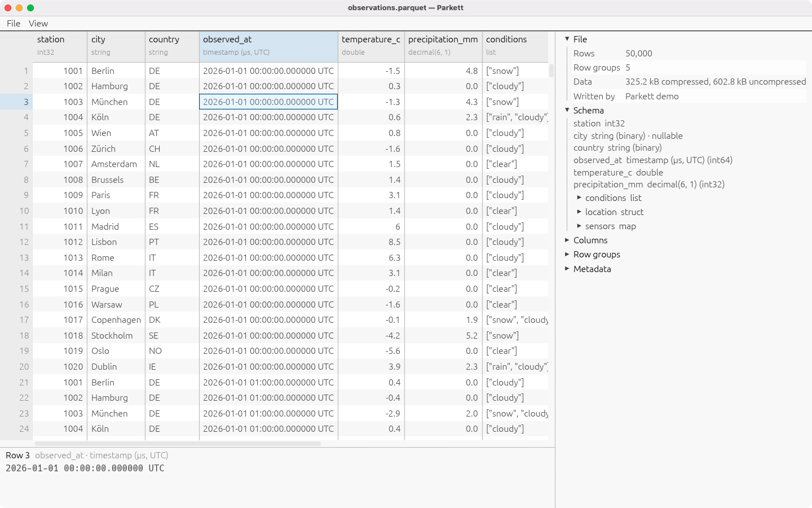Viewport: 812px width, 508px height.
Task: Click the conditions cell in the Dublin row
Action: [x=515, y=366]
